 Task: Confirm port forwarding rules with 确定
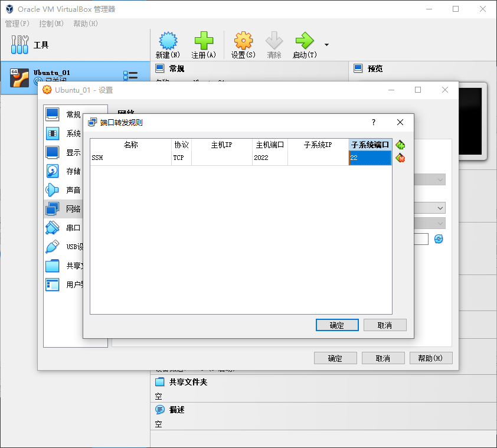coord(337,325)
